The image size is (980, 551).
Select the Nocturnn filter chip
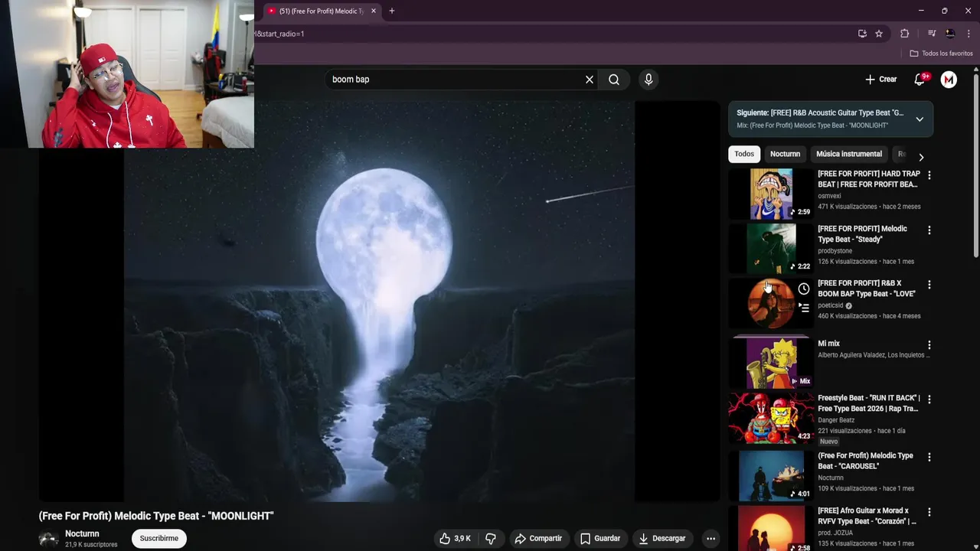coord(785,154)
